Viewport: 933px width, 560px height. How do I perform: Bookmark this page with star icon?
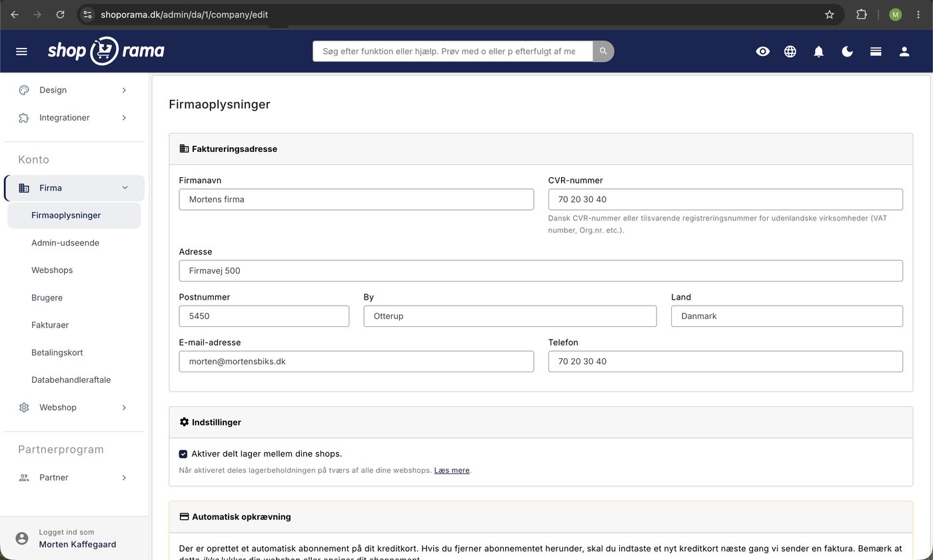pos(830,14)
